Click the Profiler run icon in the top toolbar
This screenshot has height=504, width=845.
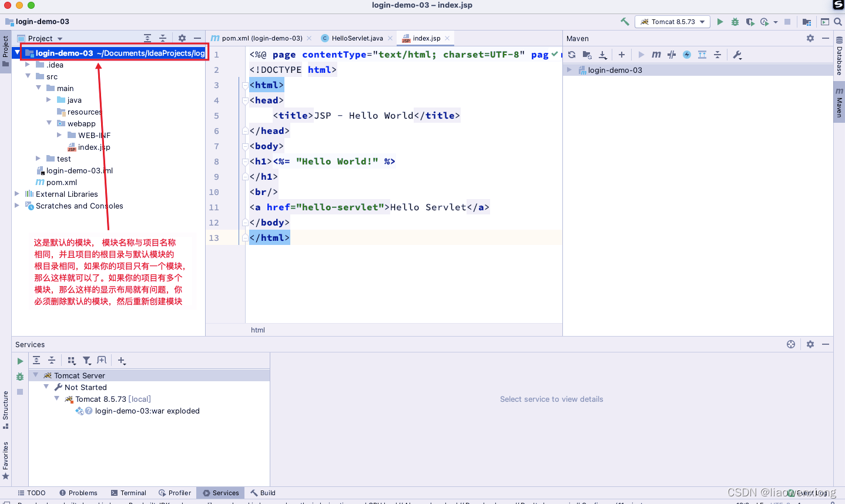click(764, 22)
